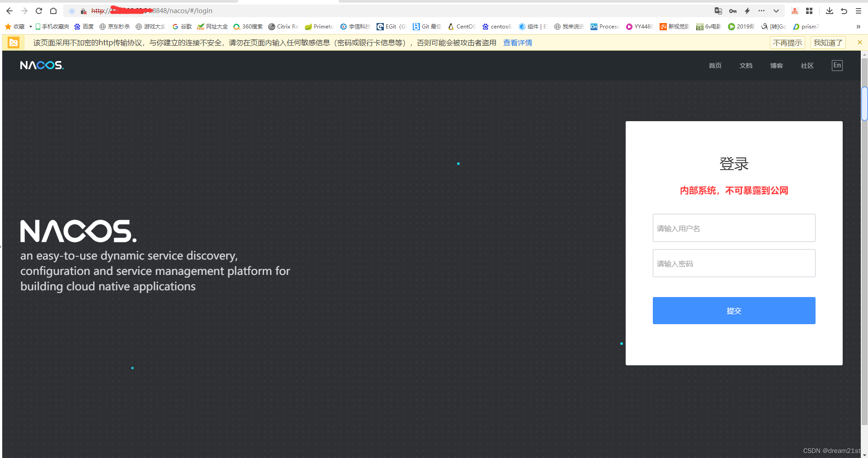868x458 pixels.
Task: Open the 宇信科技 bookmark
Action: pos(355,27)
